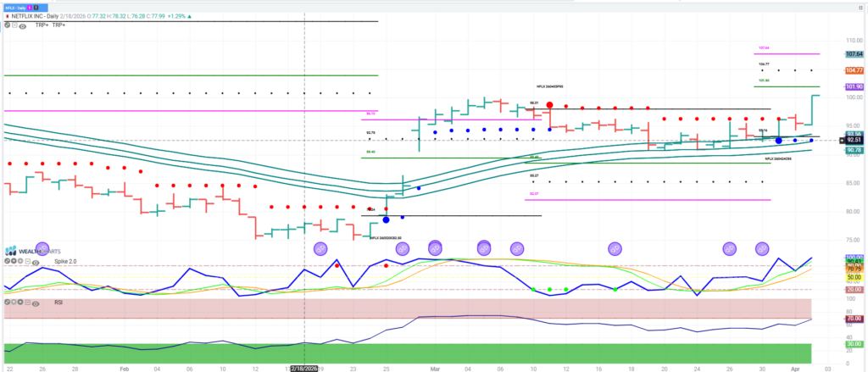Click the purple 101.90 price tag
868x372 pixels.
pos(854,86)
